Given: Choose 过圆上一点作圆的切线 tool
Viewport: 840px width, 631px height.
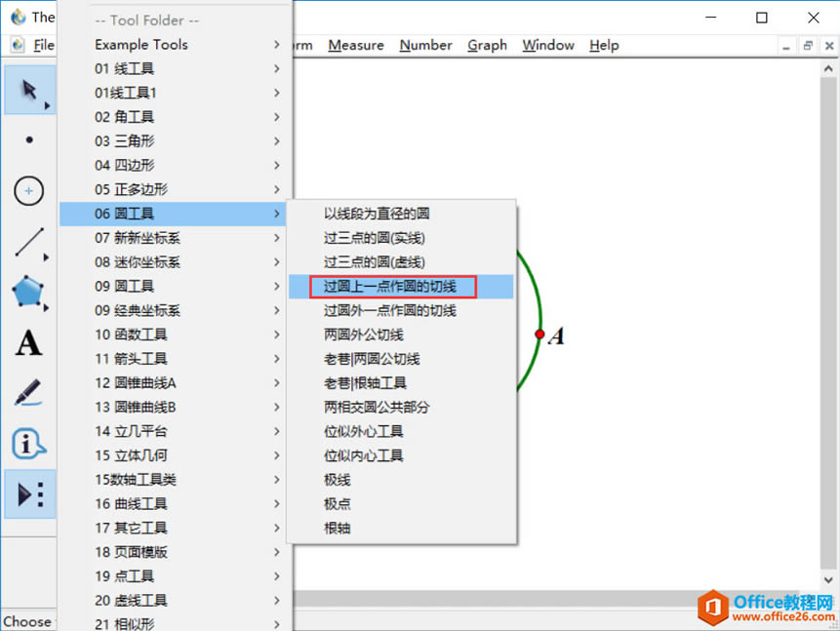Looking at the screenshot, I should 401,286.
